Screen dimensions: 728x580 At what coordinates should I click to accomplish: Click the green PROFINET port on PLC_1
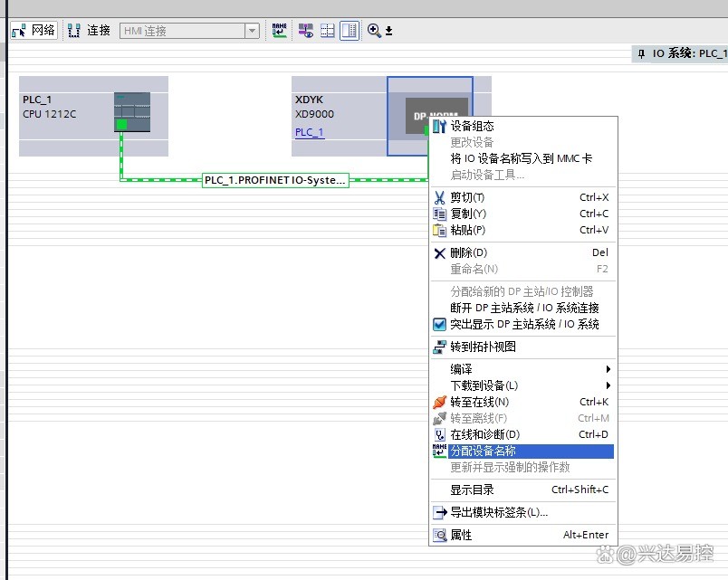121,124
